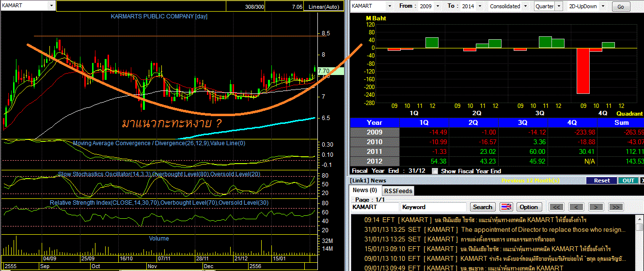Click the news list vertical scrollbar
Screen dimensions: 644x271
[640, 243]
